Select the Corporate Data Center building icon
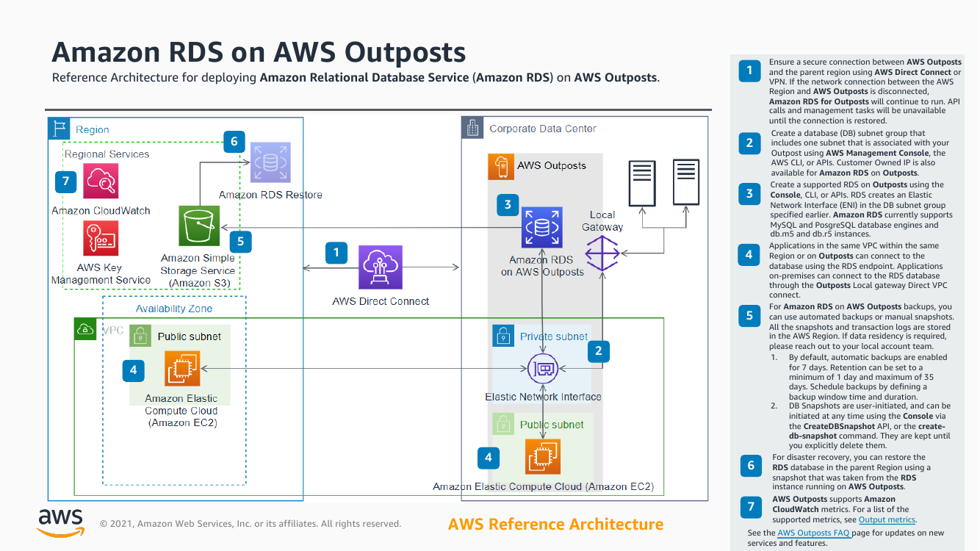Image resolution: width=980 pixels, height=551 pixels. pyautogui.click(x=472, y=128)
